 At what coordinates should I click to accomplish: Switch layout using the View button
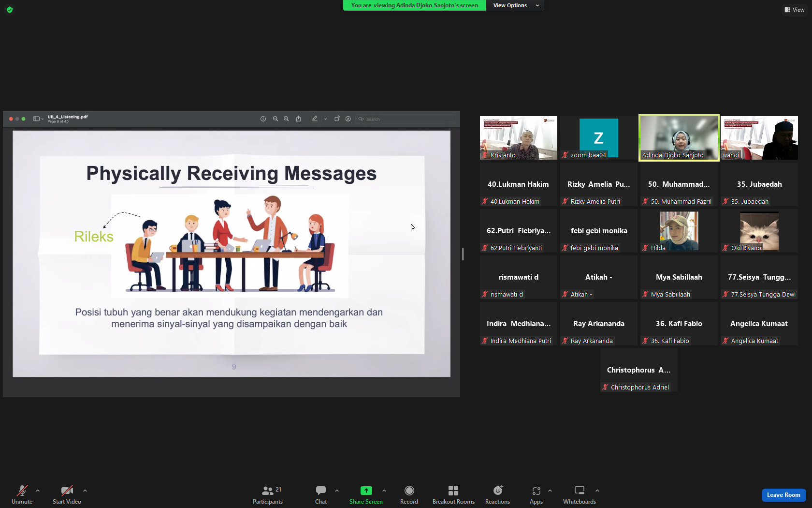tap(795, 10)
